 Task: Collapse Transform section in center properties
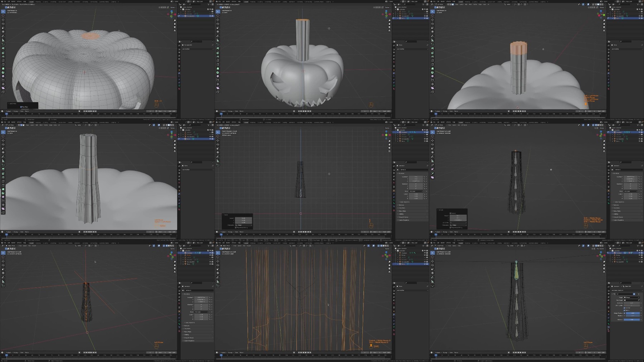click(x=401, y=173)
